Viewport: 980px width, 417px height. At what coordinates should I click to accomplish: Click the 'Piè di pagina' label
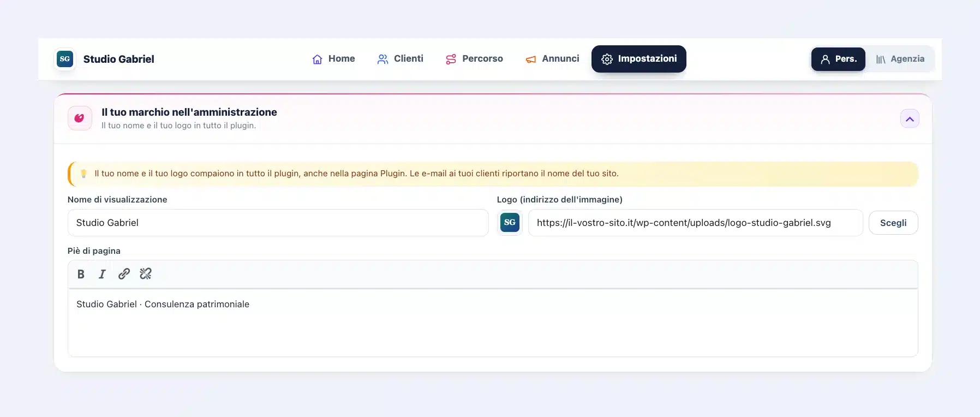[94, 251]
